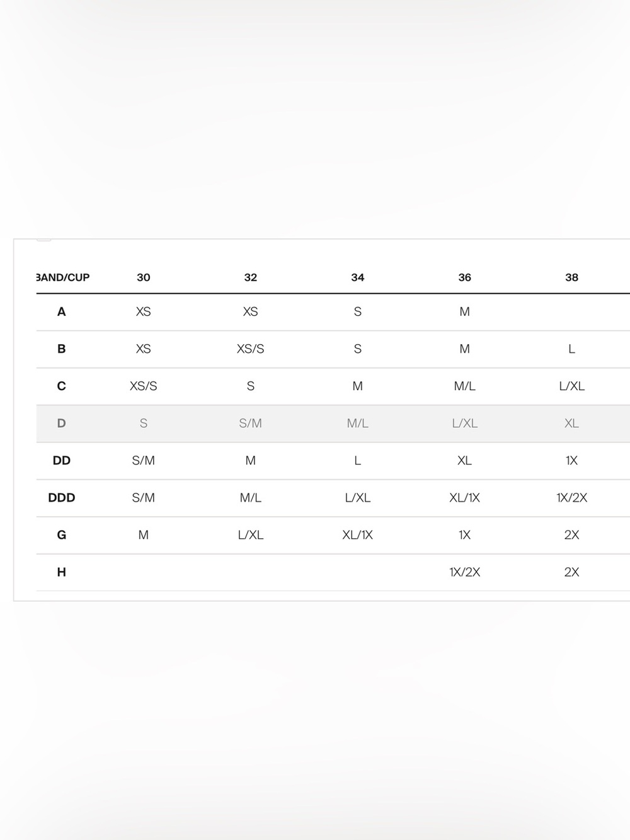Click XS/S cell in B row

[x=251, y=348]
